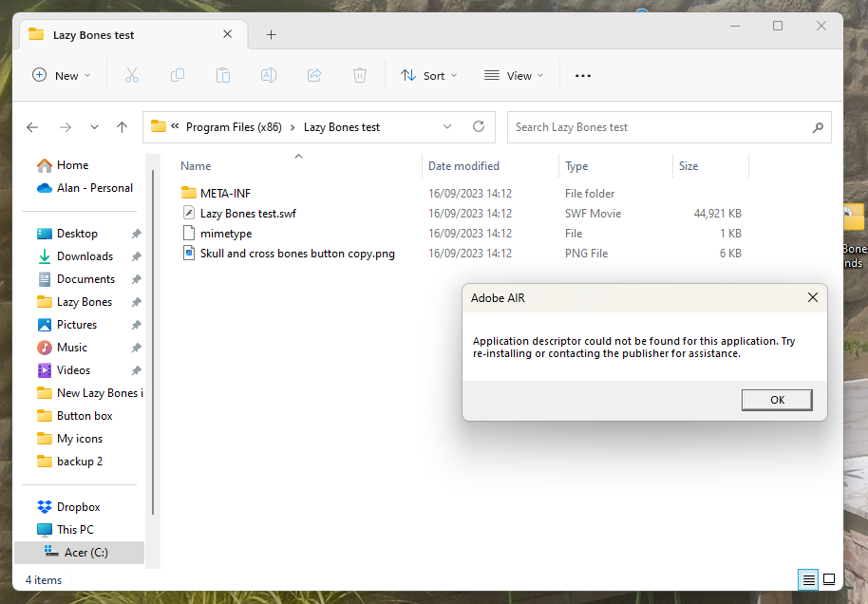The width and height of the screenshot is (868, 604).
Task: Click Program Files (x86) in the breadcrumb
Action: [234, 127]
